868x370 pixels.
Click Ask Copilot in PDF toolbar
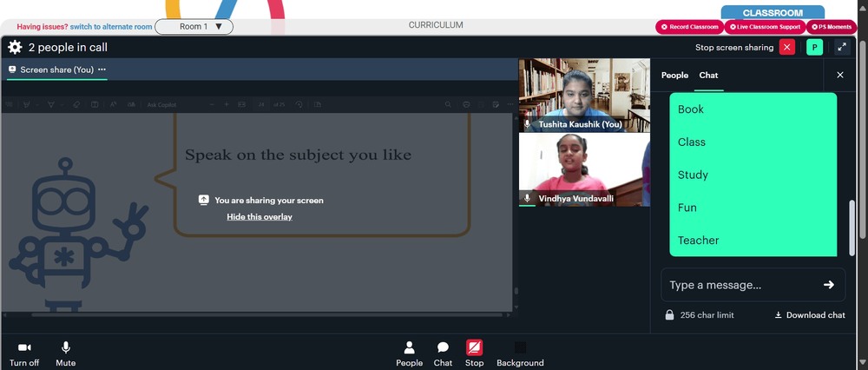[x=161, y=105]
